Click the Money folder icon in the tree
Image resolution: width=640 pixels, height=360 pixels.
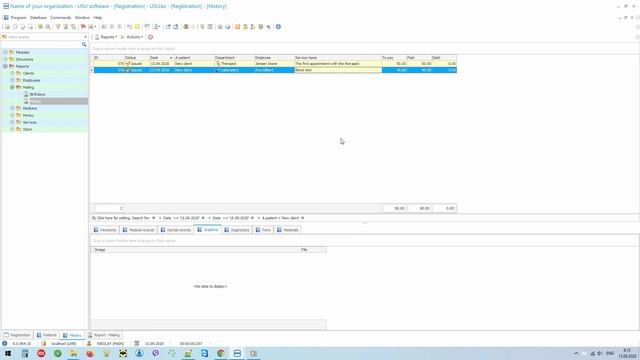click(x=19, y=115)
